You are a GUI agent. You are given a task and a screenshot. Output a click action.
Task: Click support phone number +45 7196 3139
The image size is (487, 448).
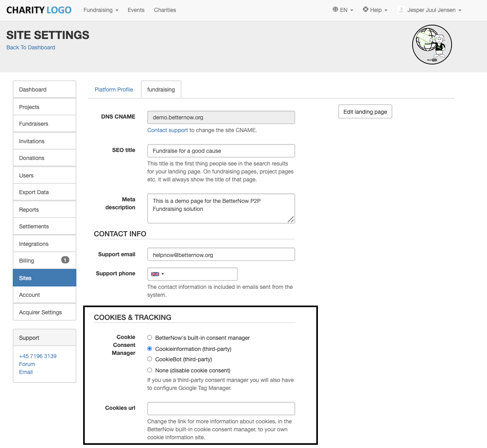pos(38,356)
